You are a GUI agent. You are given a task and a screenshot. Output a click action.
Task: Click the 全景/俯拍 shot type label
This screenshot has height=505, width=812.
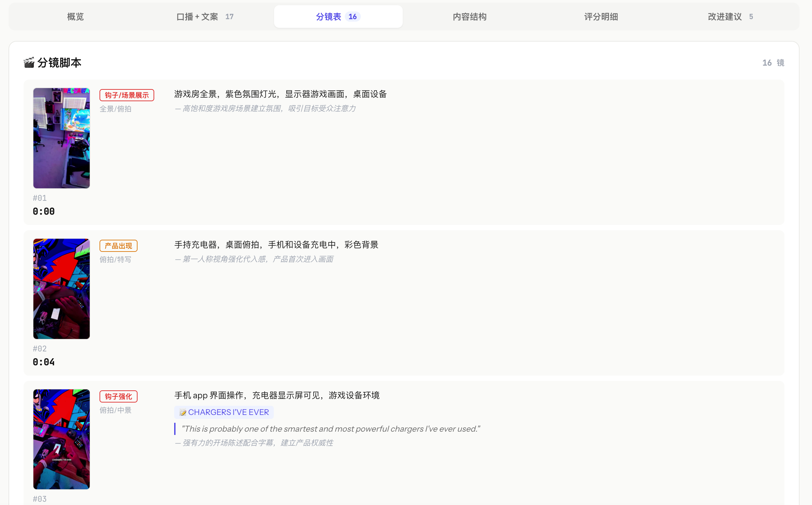116,109
